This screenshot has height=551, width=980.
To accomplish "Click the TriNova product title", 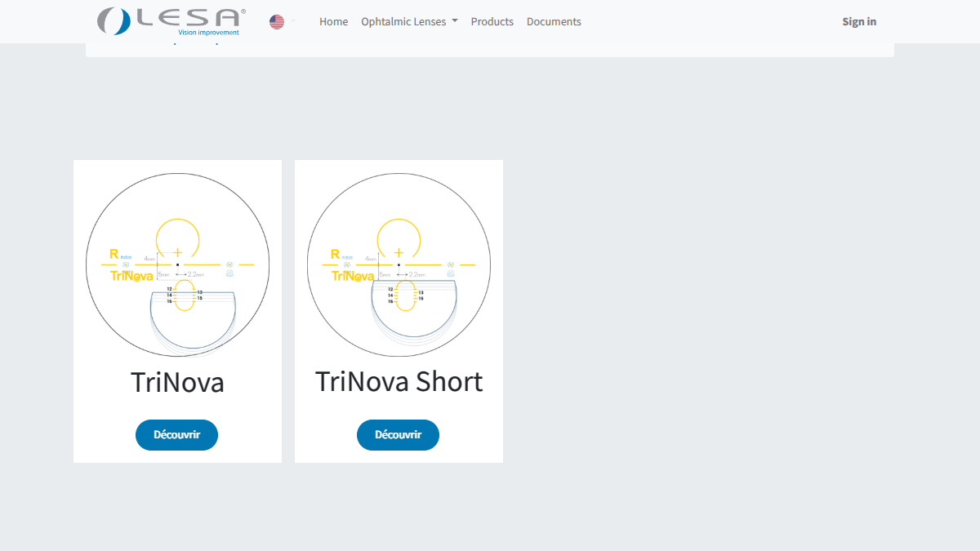I will click(177, 382).
